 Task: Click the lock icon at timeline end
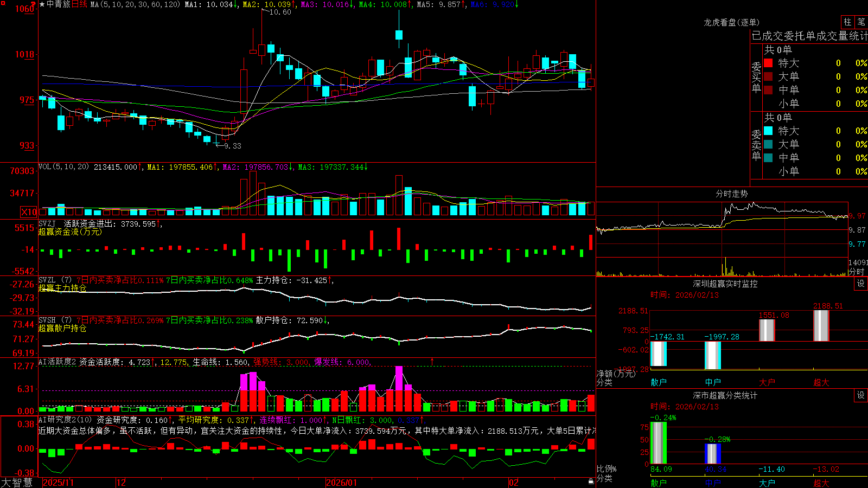[x=591, y=481]
